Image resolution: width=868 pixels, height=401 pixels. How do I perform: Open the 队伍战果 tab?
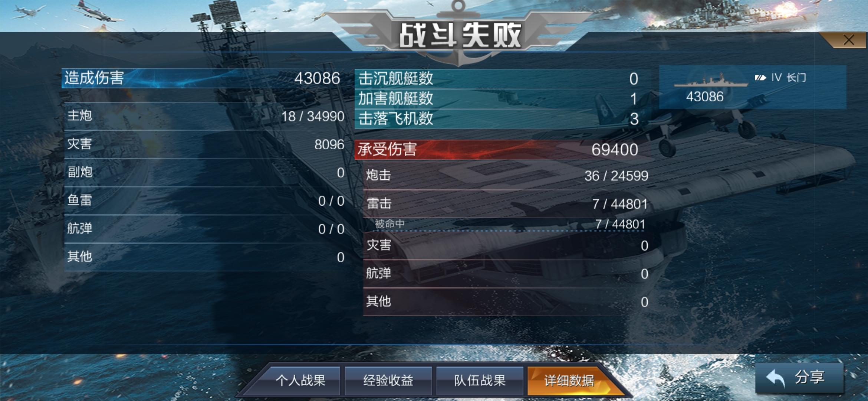[480, 381]
